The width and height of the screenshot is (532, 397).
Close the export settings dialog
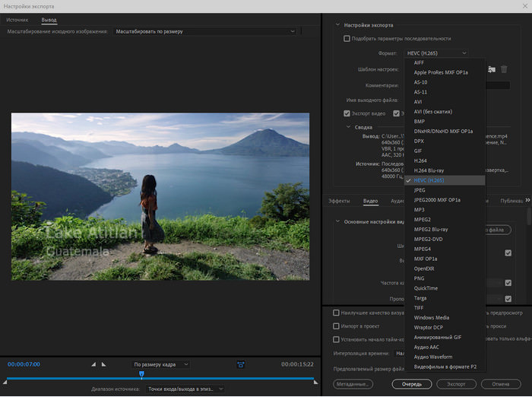pyautogui.click(x=525, y=6)
